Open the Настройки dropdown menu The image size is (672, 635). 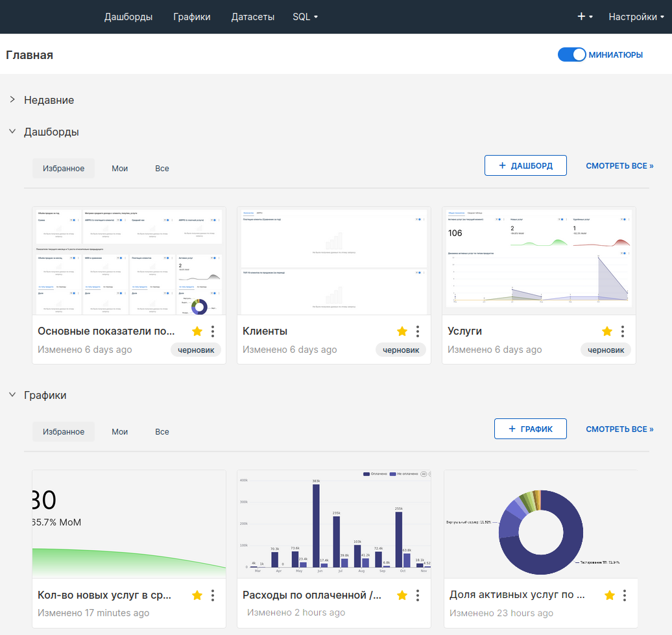click(636, 17)
